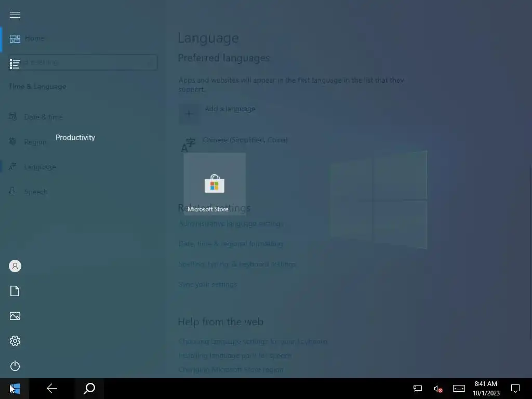
Task: Click Add a language in Settings window
Action: [x=217, y=113]
